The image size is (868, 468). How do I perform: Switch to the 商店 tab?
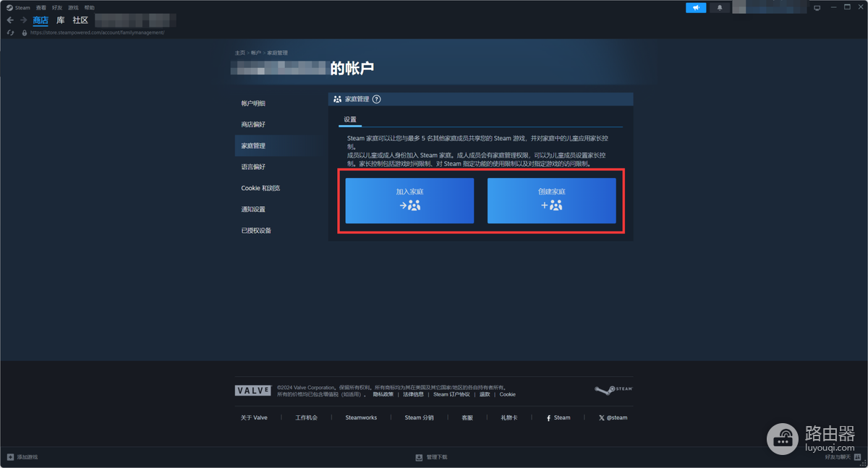(41, 20)
